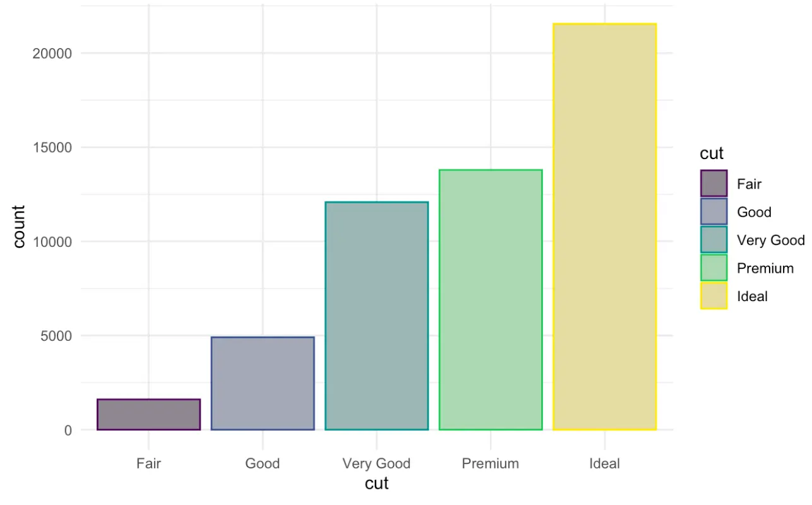Image resolution: width=812 pixels, height=505 pixels.
Task: Click the teal Very Good bar
Action: click(376, 316)
